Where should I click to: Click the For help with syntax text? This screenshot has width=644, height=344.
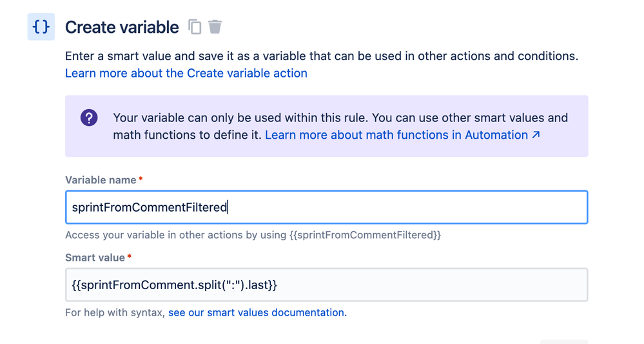(x=115, y=312)
